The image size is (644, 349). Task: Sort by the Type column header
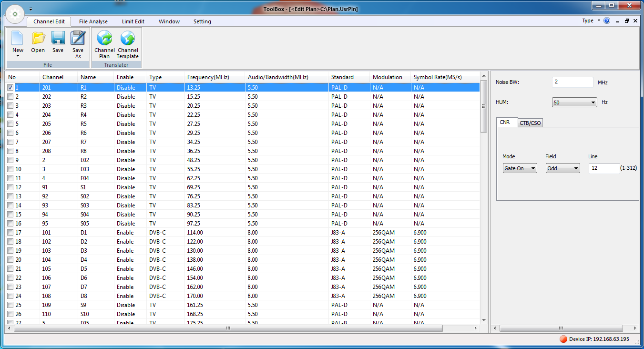(165, 77)
